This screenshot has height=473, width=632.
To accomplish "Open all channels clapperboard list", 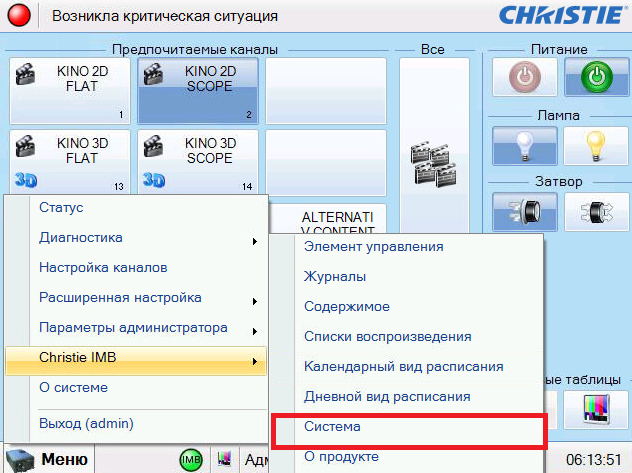I will coord(434,145).
